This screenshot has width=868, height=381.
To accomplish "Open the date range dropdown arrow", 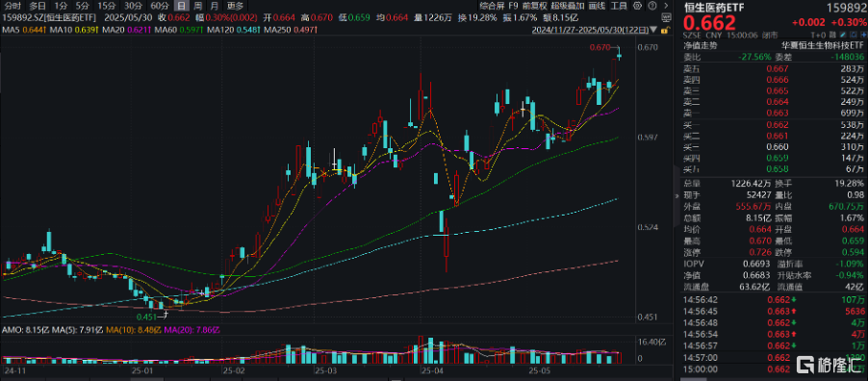I will pos(653,30).
